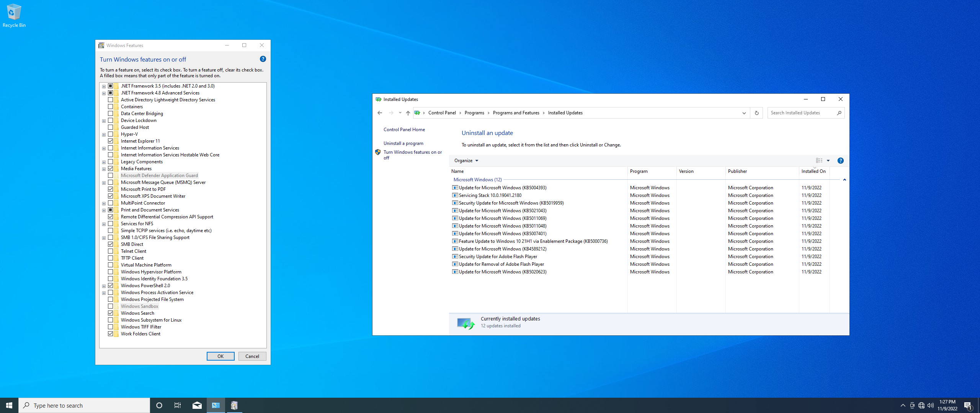Click the computer icon in details pane
The width and height of the screenshot is (980, 413).
point(466,324)
